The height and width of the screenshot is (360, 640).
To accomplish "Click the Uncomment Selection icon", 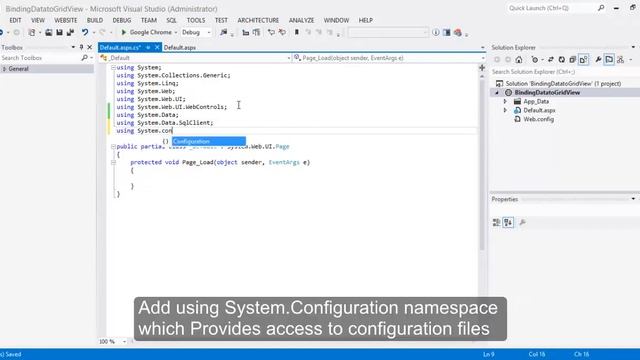I will (282, 32).
